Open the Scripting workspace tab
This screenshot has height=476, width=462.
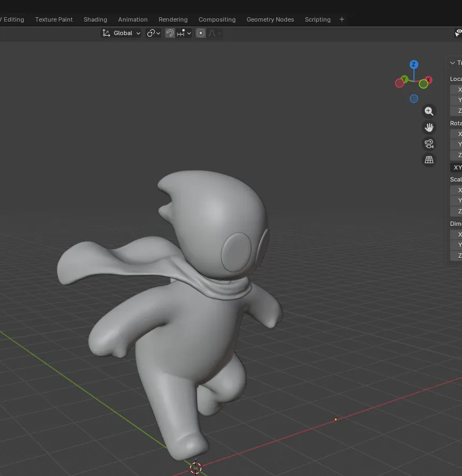coord(318,19)
